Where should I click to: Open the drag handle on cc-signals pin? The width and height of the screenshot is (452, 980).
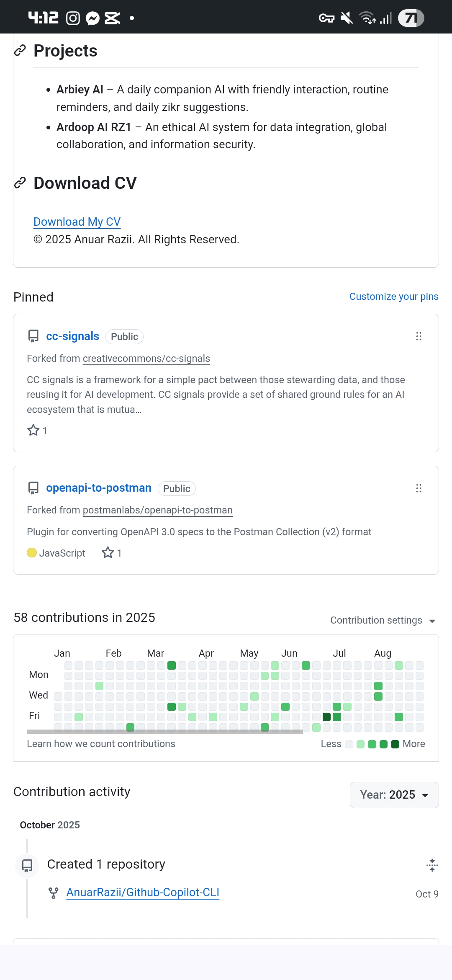click(419, 336)
